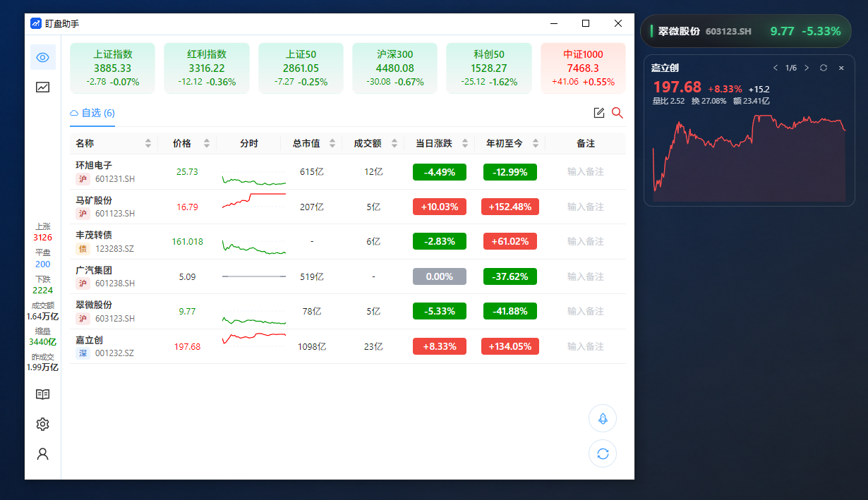This screenshot has width=868, height=500.
Task: Click the 嘉立创 intraday mini chart in table
Action: pyautogui.click(x=254, y=339)
